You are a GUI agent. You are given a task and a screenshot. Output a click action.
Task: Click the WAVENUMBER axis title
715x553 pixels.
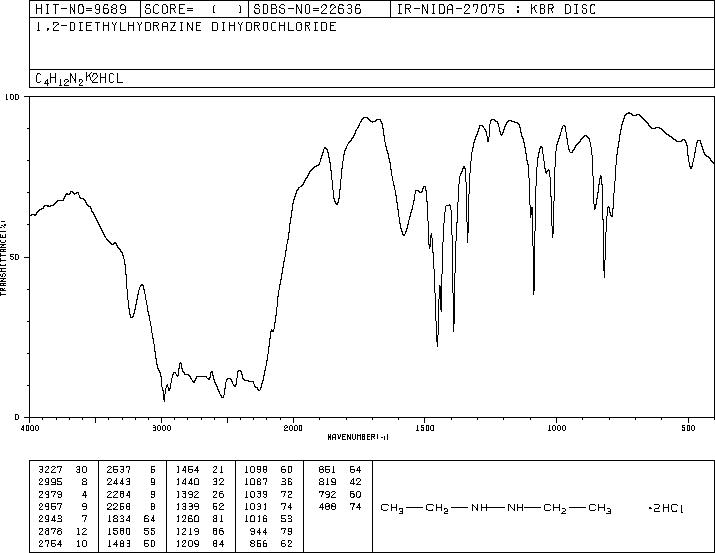(358, 437)
